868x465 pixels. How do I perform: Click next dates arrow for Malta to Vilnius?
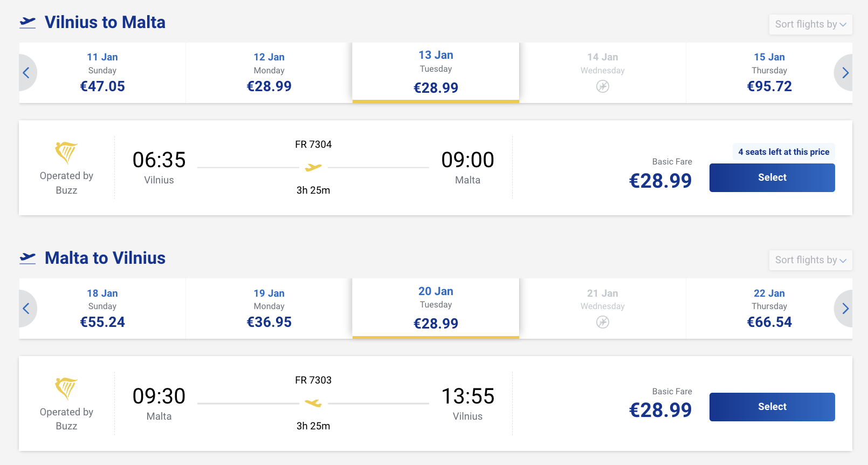click(x=844, y=309)
